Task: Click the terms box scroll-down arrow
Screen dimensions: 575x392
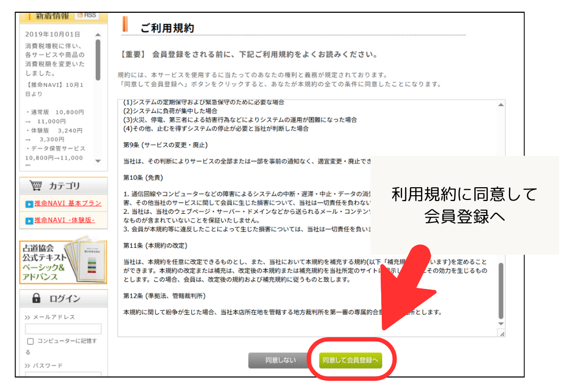Action: pyautogui.click(x=500, y=323)
